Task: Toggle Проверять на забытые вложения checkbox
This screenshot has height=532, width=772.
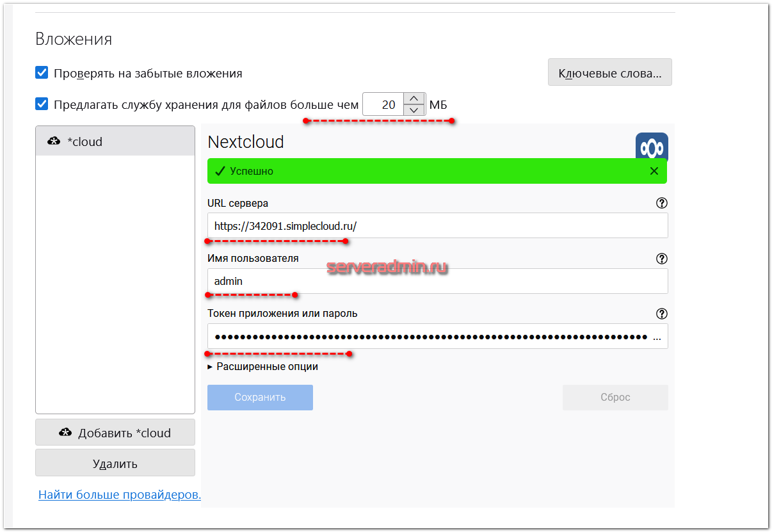Action: (42, 72)
